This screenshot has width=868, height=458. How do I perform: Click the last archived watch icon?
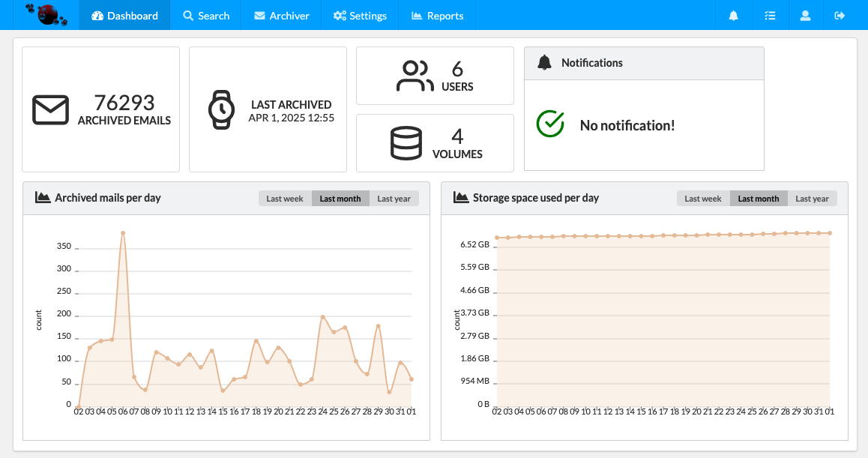(220, 110)
